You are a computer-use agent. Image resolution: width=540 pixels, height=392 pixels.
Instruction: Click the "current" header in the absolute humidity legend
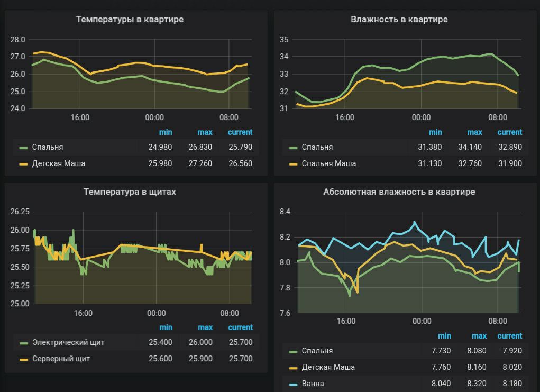click(x=509, y=336)
